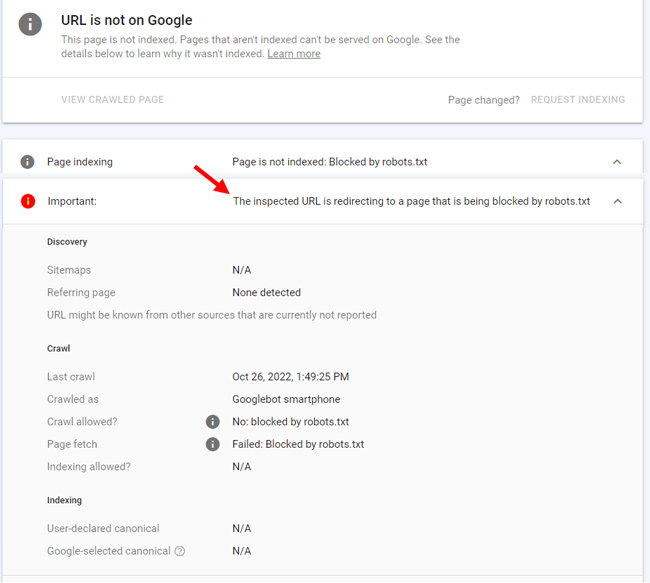Viewport: 650px width, 583px height.
Task: Click the Page changed? text
Action: pyautogui.click(x=484, y=100)
